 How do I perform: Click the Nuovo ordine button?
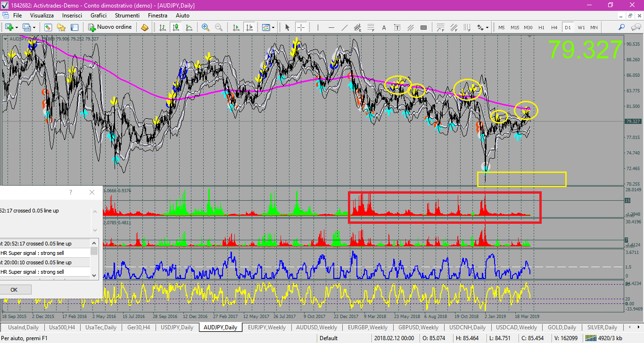[110, 27]
